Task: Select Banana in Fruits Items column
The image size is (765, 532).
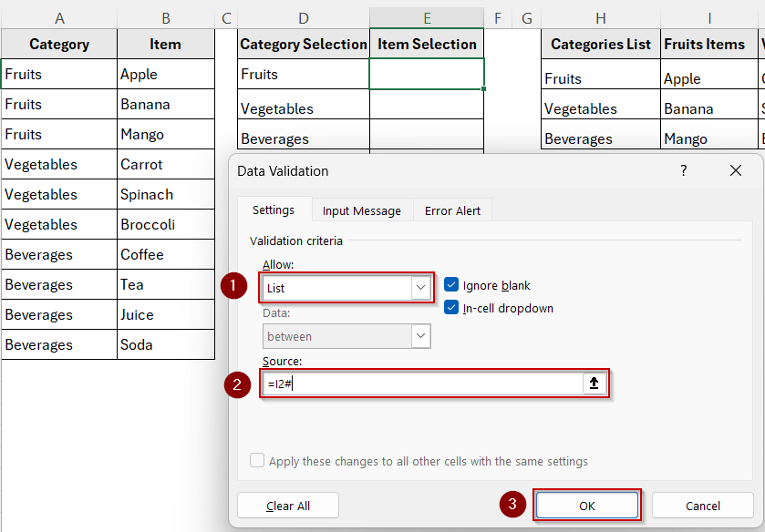Action: pyautogui.click(x=708, y=105)
